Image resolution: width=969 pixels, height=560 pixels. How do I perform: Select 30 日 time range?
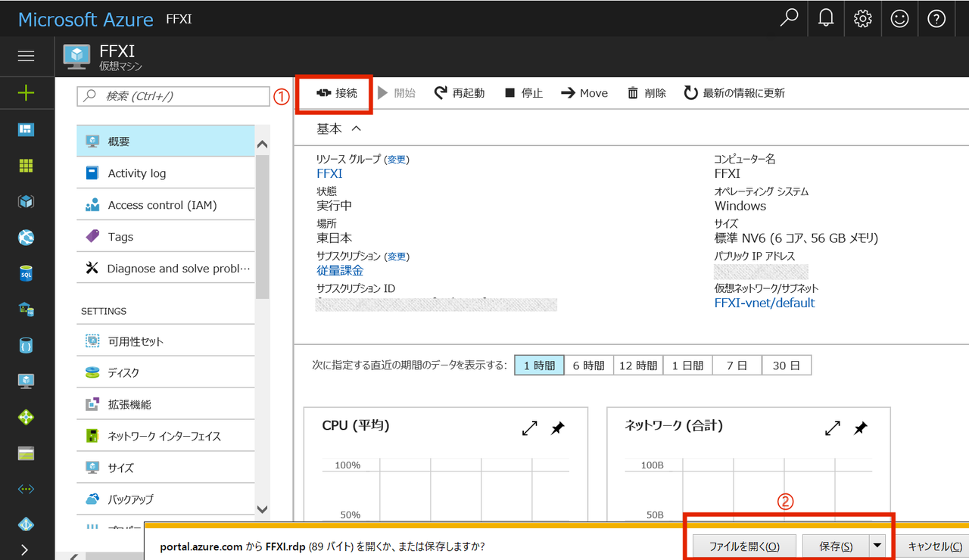coord(787,366)
